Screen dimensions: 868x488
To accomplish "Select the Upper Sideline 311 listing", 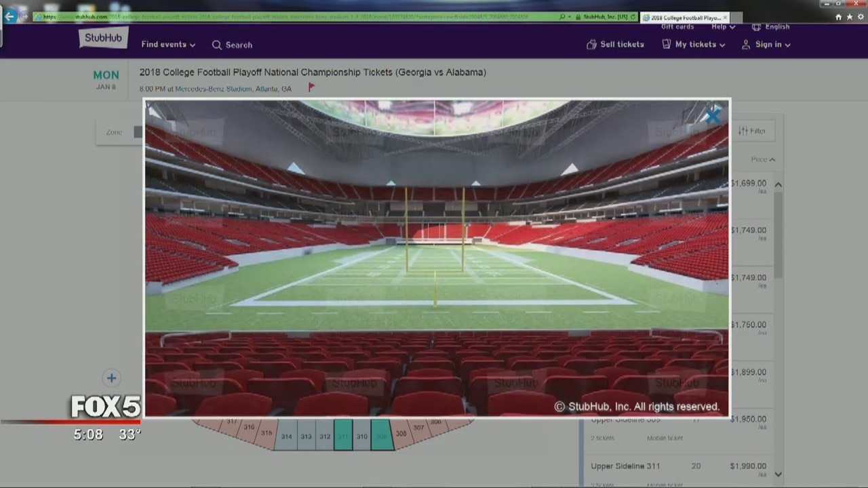I will (x=625, y=466).
